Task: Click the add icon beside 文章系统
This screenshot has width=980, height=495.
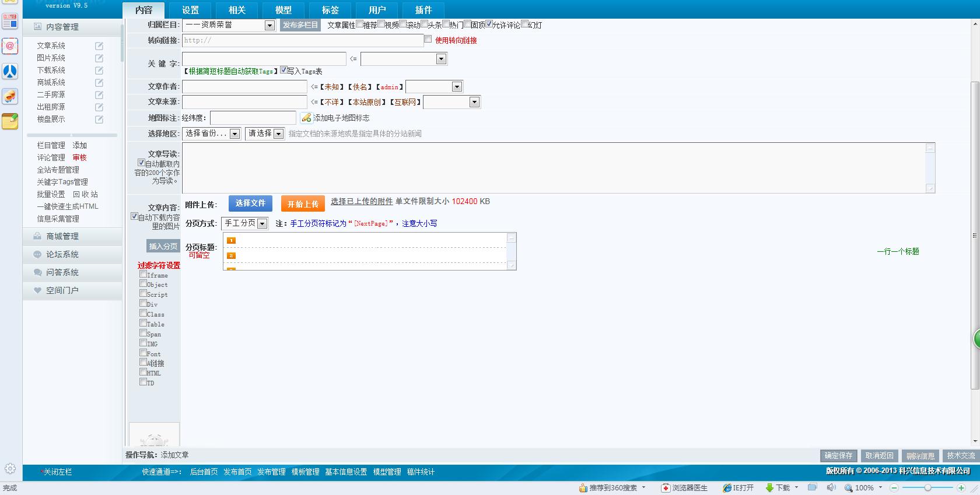Action: (99, 45)
